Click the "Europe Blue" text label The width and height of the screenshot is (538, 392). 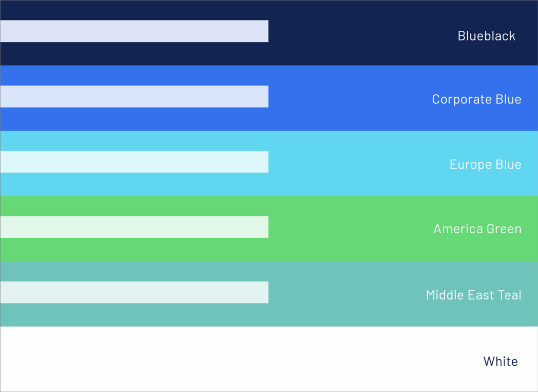tap(485, 164)
